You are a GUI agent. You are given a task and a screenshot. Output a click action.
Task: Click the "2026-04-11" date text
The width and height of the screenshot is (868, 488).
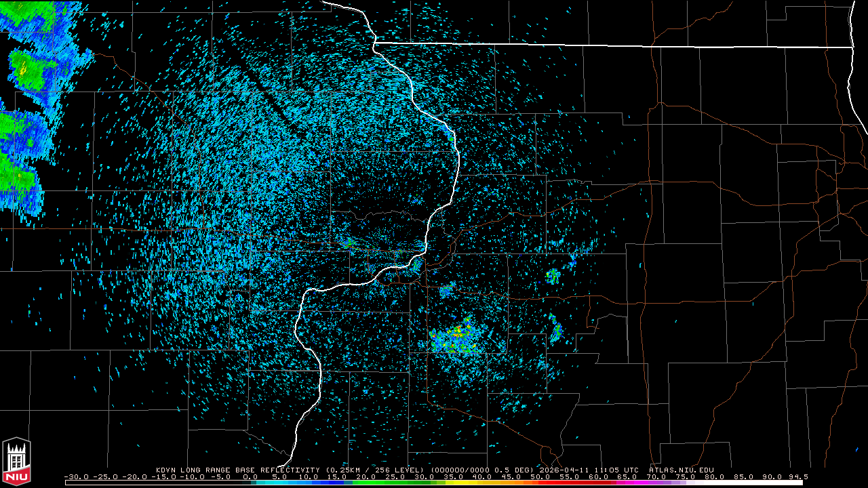564,470
